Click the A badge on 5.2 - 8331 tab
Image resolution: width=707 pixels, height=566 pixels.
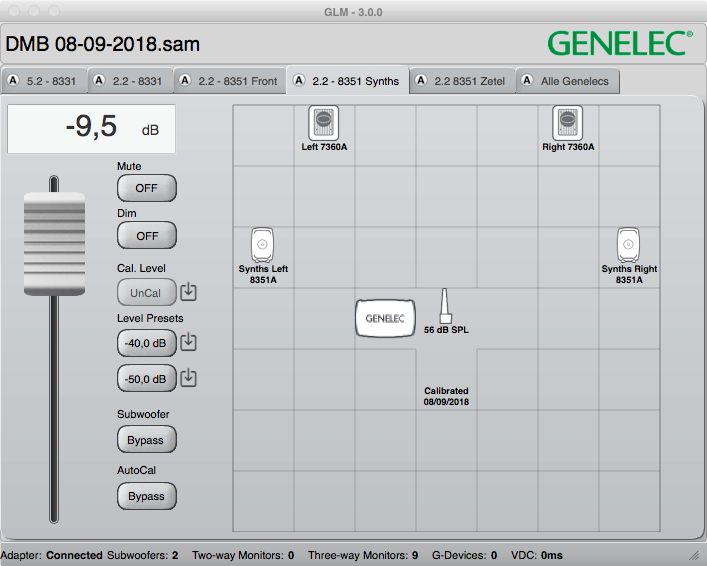tap(13, 80)
